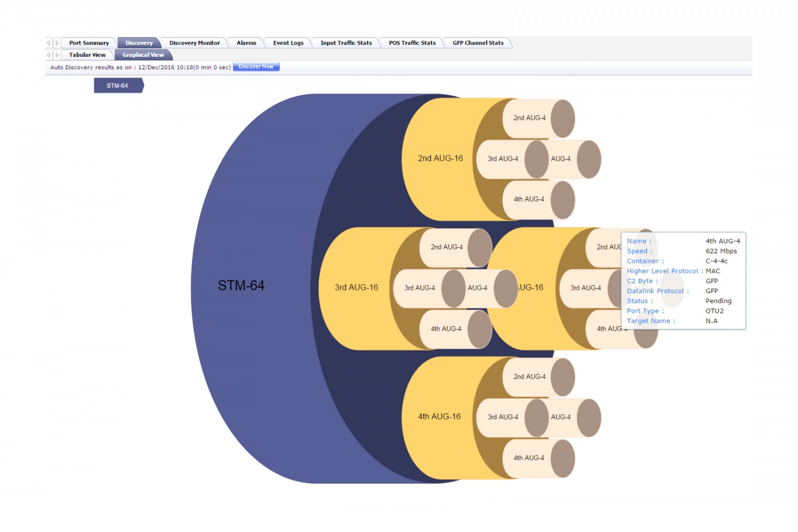Open the Alarms tab
Image resolution: width=798 pixels, height=532 pixels.
tap(246, 43)
